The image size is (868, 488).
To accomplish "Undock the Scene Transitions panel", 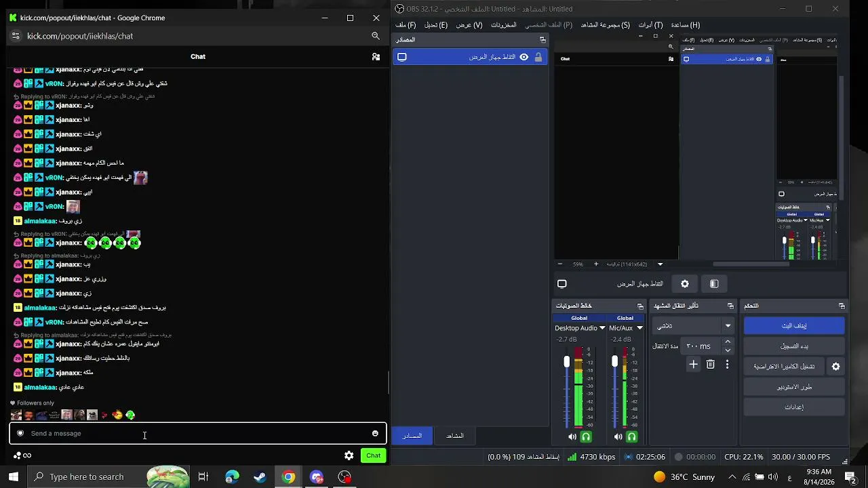I will click(x=730, y=306).
